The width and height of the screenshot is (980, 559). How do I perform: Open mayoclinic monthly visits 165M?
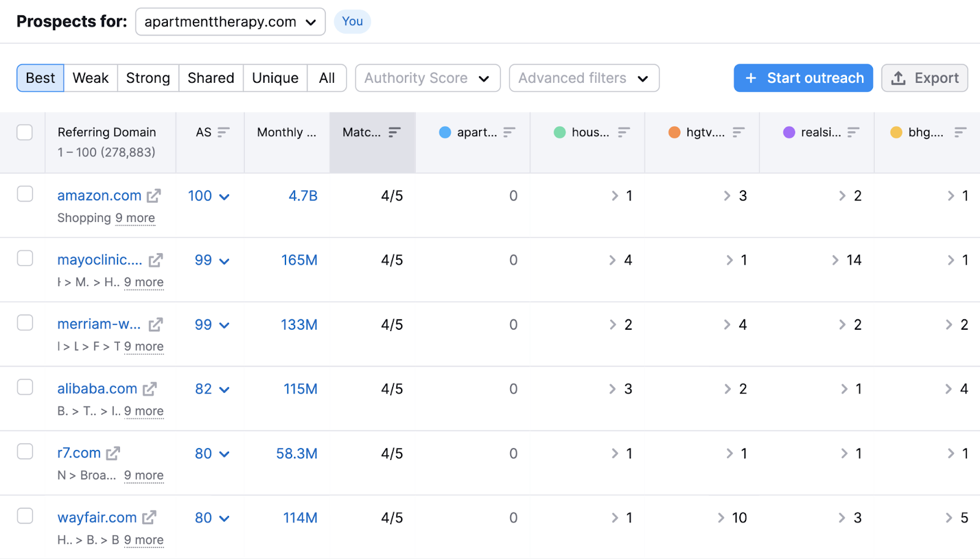[299, 260]
